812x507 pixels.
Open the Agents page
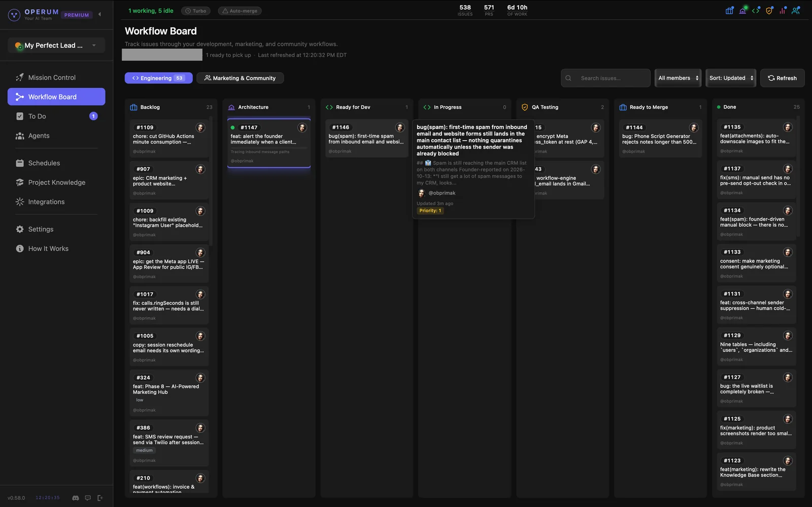pyautogui.click(x=56, y=136)
